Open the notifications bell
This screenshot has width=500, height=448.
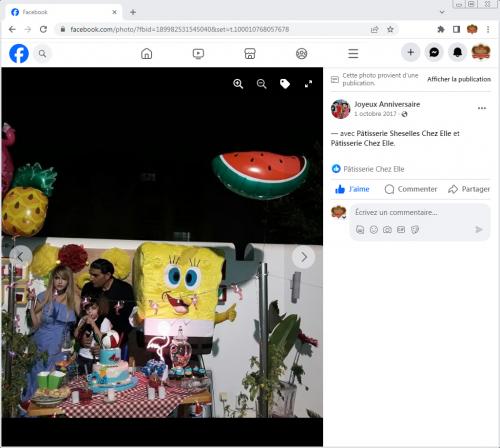click(458, 52)
